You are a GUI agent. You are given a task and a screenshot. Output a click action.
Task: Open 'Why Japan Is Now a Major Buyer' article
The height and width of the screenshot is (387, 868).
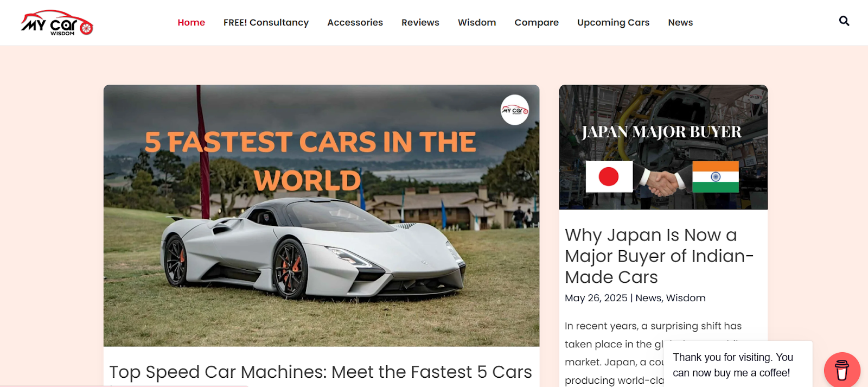tap(659, 256)
